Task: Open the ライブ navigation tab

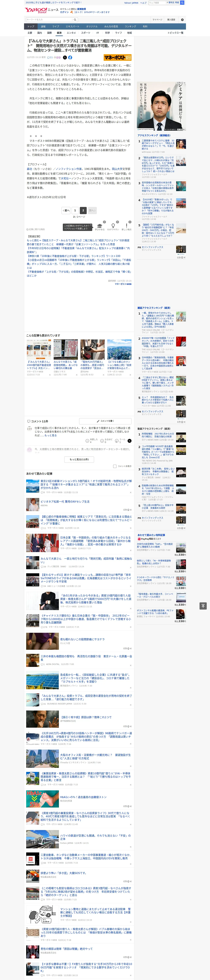Action: tap(56, 27)
